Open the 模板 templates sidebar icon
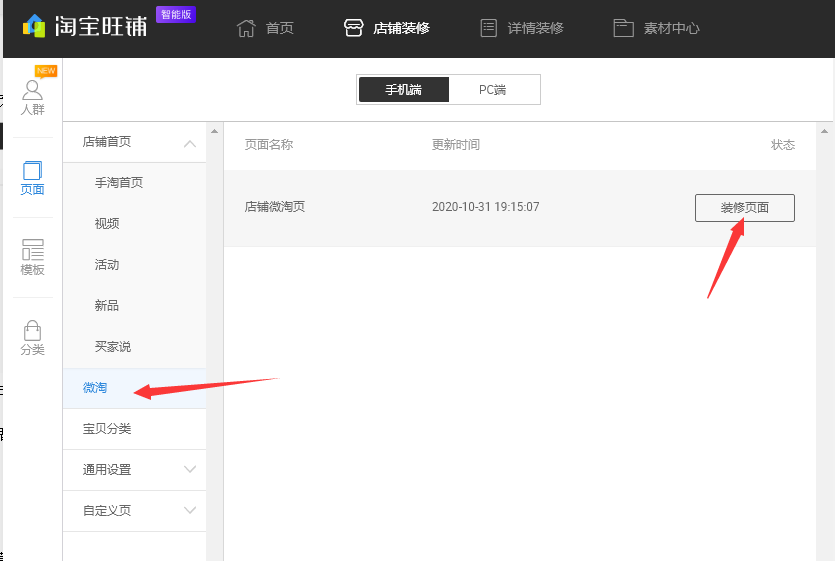 [33, 250]
